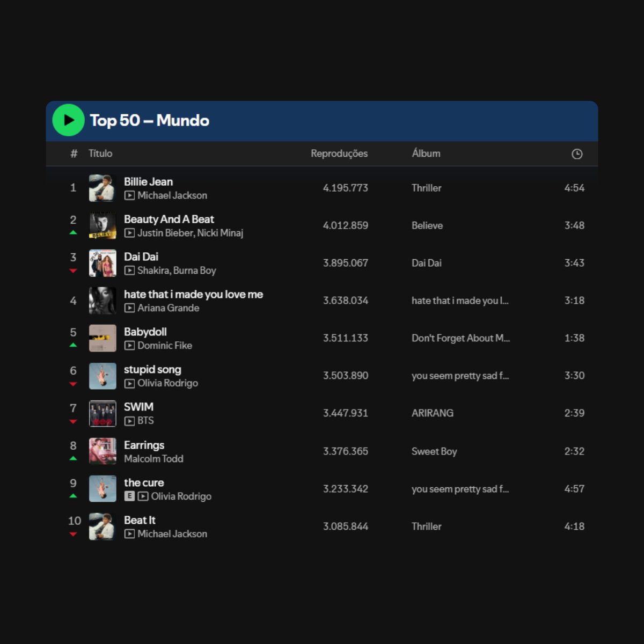This screenshot has height=644, width=644.
Task: Open artist BTS
Action: (145, 421)
